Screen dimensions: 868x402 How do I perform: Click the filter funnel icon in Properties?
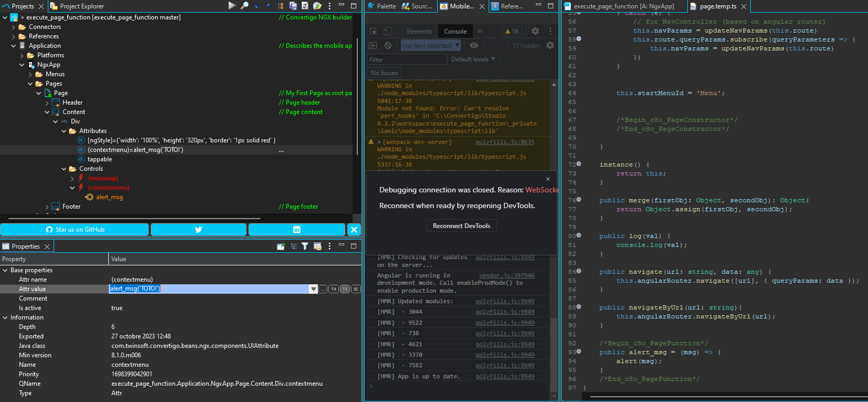(305, 246)
